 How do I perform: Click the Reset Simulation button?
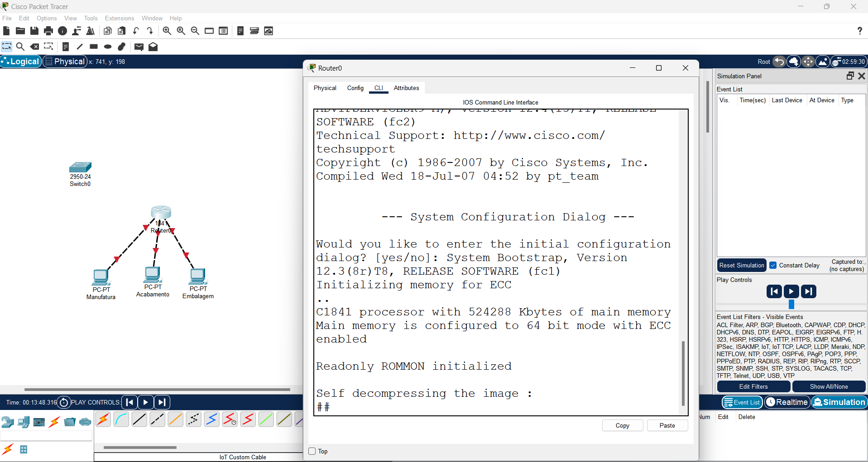tap(742, 265)
